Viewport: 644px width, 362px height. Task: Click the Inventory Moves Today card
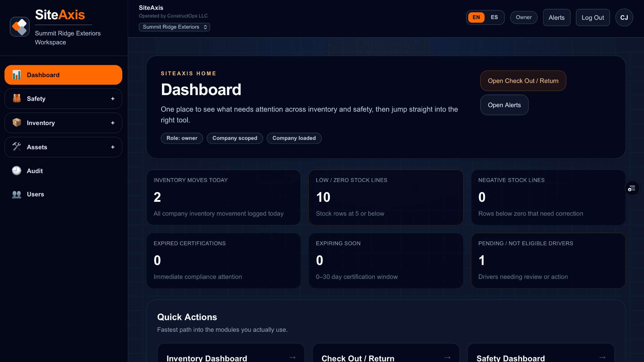pyautogui.click(x=223, y=197)
